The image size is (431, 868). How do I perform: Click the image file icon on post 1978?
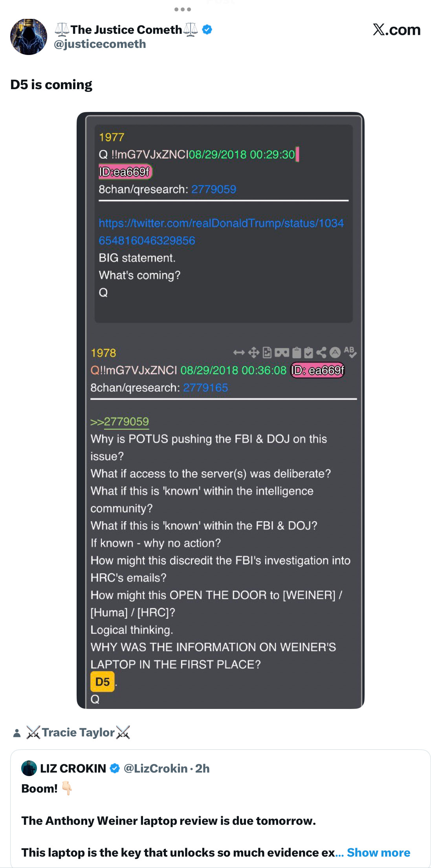click(267, 353)
